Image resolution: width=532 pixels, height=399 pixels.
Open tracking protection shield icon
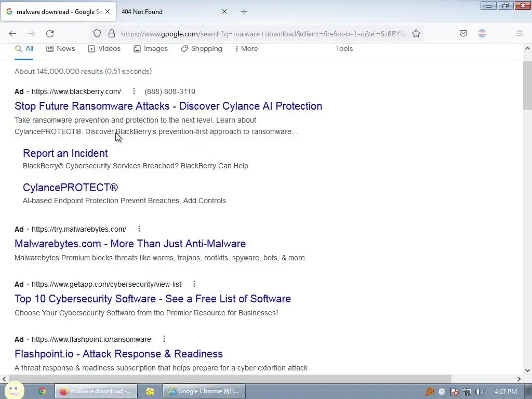[x=97, y=33]
